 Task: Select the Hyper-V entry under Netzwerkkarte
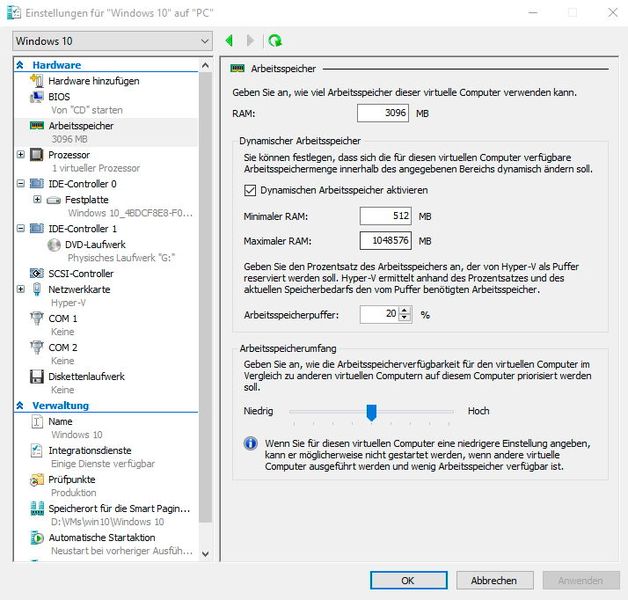click(68, 303)
